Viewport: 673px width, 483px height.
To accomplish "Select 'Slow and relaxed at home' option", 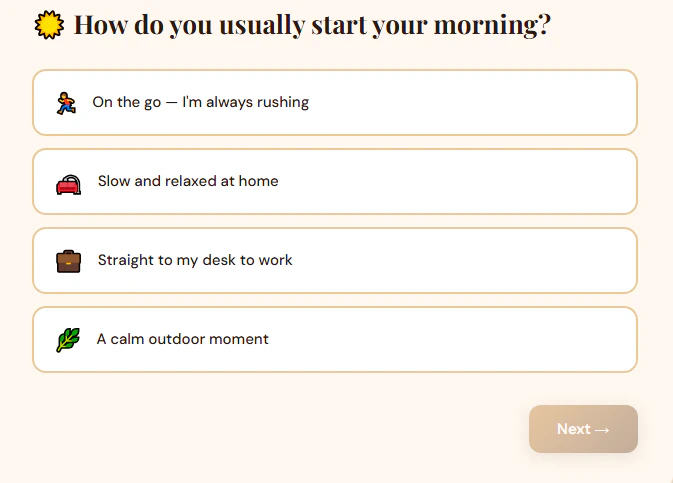I will click(335, 182).
